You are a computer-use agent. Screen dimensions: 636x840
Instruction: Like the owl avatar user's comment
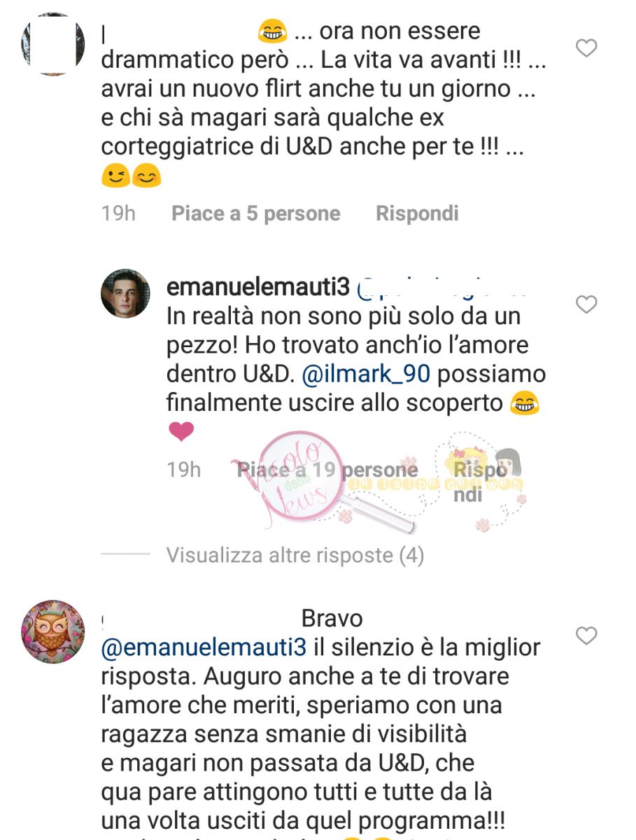tap(586, 636)
